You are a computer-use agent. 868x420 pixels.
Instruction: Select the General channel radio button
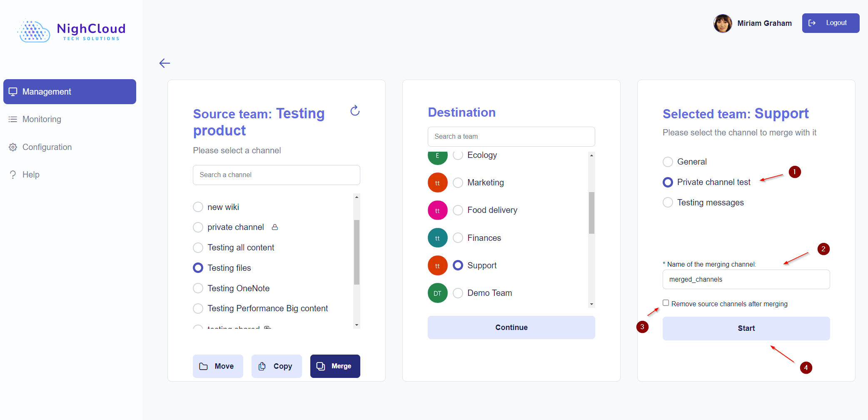click(668, 162)
